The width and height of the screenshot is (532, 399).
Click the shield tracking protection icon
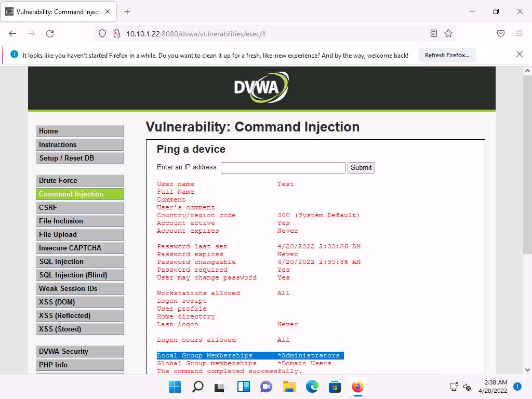pos(102,34)
